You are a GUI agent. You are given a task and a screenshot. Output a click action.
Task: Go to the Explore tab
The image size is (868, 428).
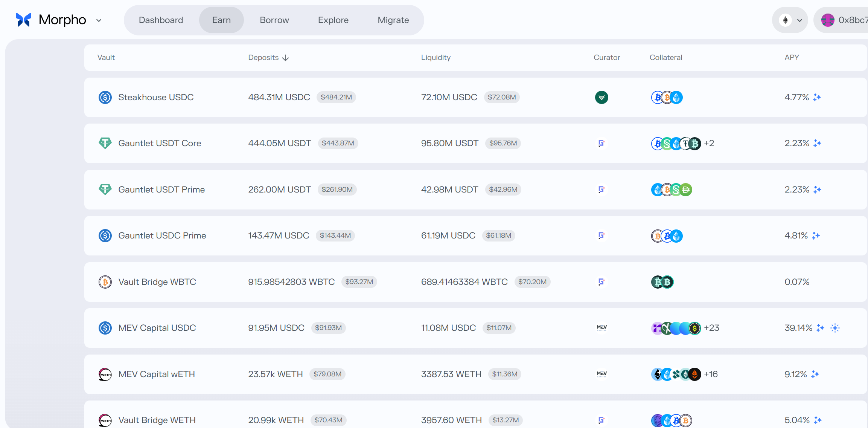point(333,20)
